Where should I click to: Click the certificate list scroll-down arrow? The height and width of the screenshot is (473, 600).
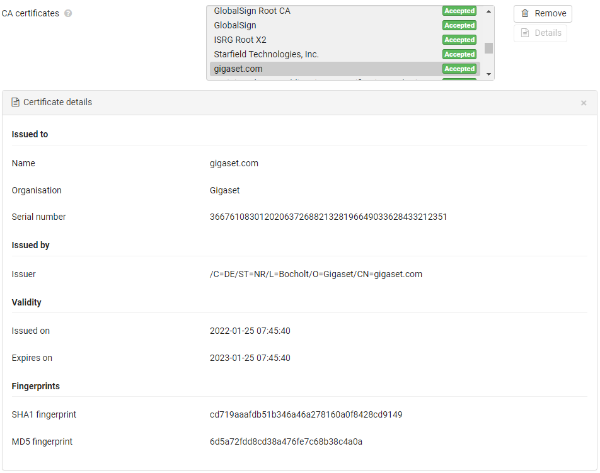[489, 74]
